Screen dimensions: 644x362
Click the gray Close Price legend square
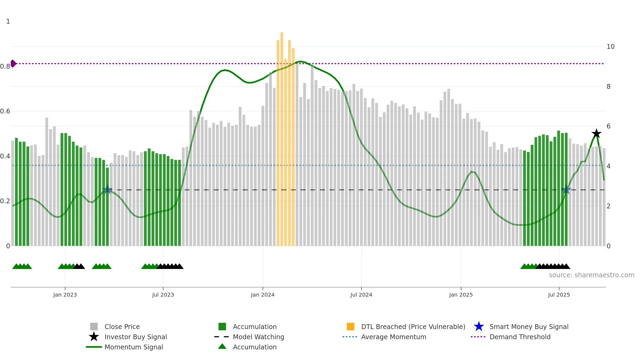coord(94,327)
